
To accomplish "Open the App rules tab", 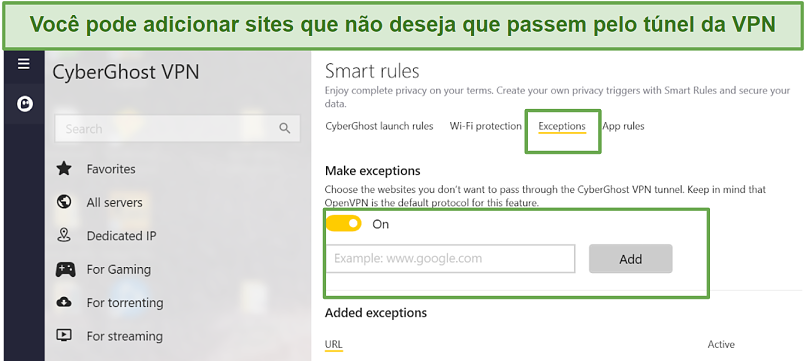I will [623, 126].
